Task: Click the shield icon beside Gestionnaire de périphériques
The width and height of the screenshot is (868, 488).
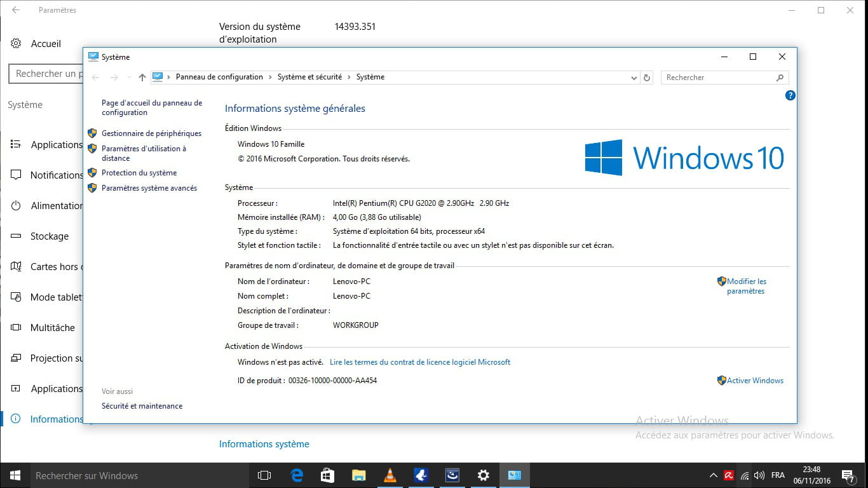Action: pos(92,133)
